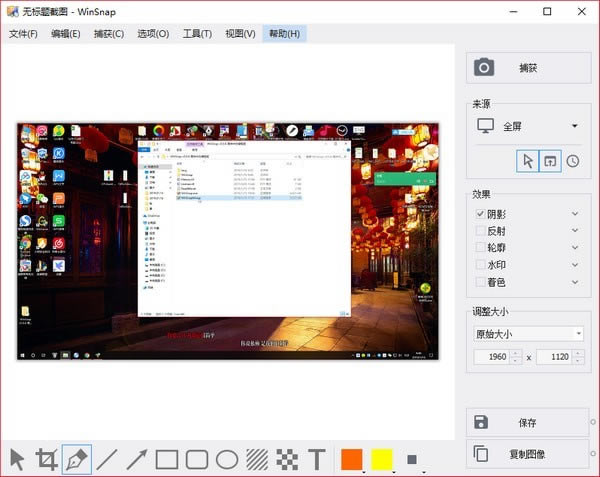Pick the Arrow line drawing tool
The width and height of the screenshot is (600, 477).
click(137, 459)
